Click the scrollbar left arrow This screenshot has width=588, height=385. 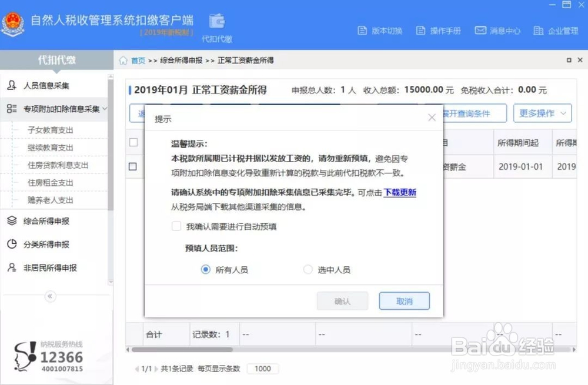[x=128, y=350]
